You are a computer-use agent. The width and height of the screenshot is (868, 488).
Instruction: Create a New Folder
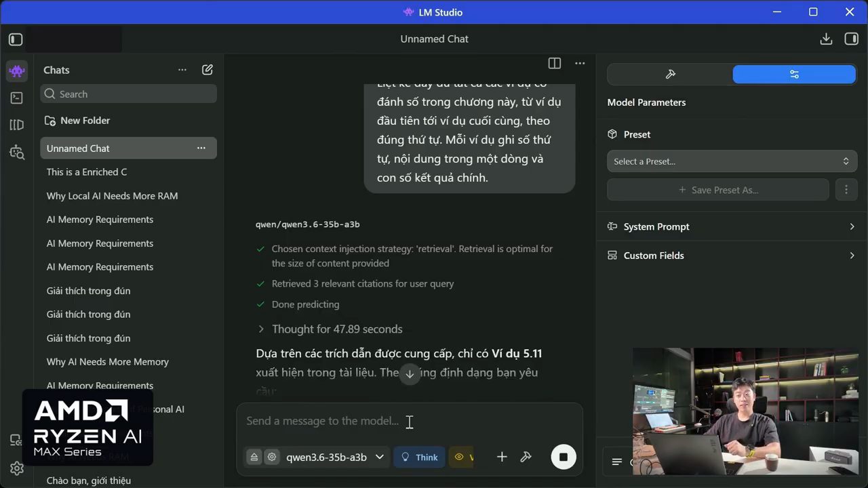(77, 121)
